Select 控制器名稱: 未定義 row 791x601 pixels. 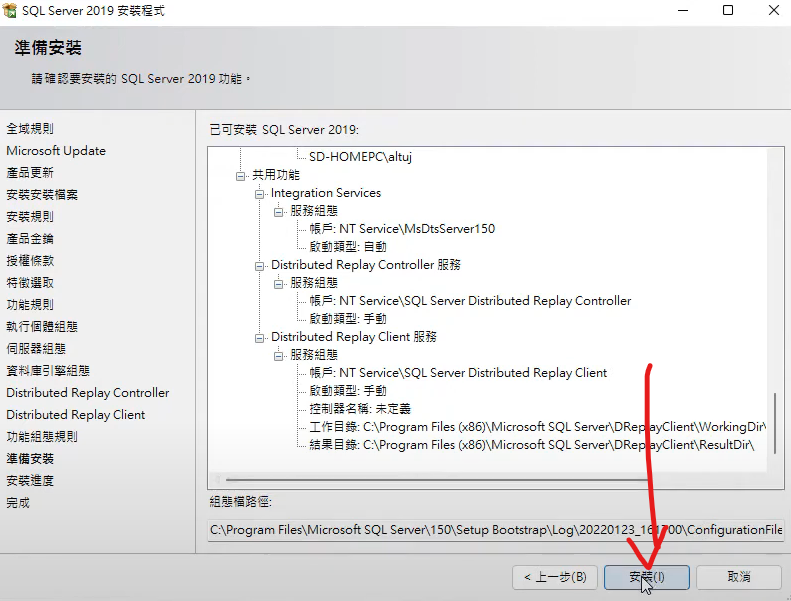[360, 409]
